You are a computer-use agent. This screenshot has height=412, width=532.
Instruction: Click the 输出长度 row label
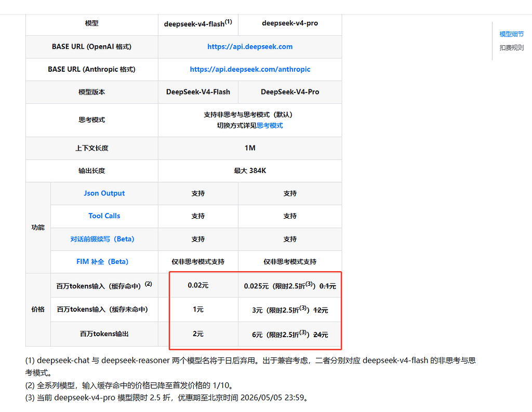coord(91,171)
